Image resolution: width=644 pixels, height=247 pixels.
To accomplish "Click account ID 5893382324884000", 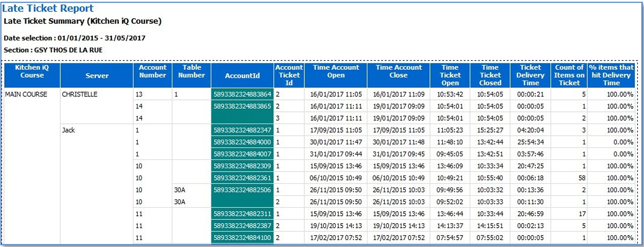I will (242, 142).
